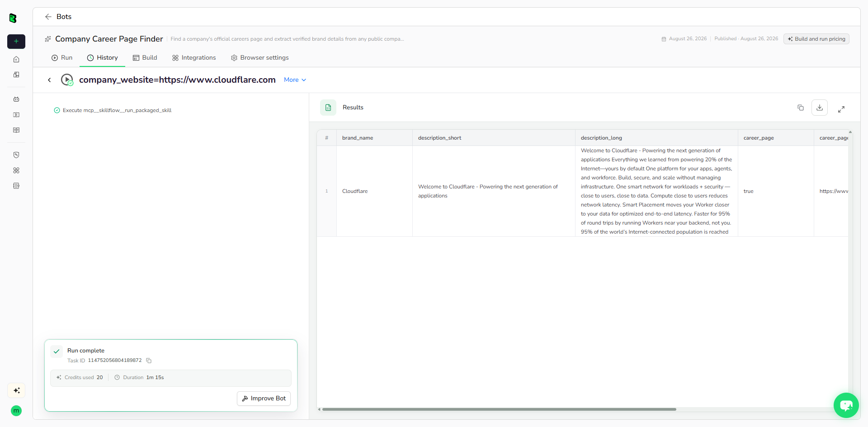Viewport: 868px width, 427px height.
Task: Click the green app logo in sidebar
Action: 13,18
